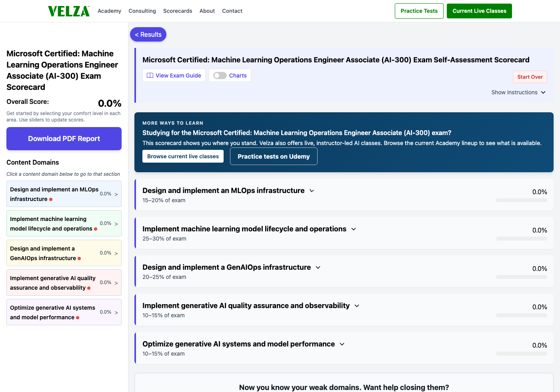The width and height of the screenshot is (560, 392).
Task: Click the Practice Tests button
Action: 419,11
